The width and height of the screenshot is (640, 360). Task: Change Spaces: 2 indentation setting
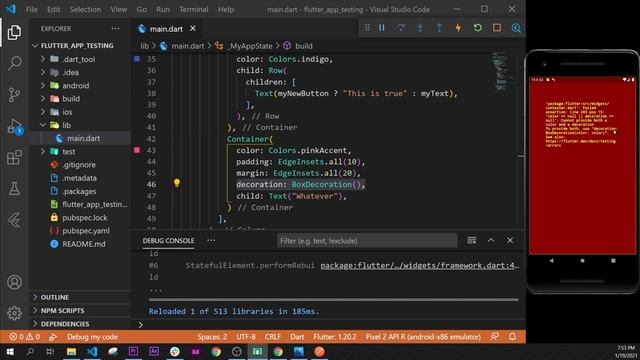click(x=212, y=337)
